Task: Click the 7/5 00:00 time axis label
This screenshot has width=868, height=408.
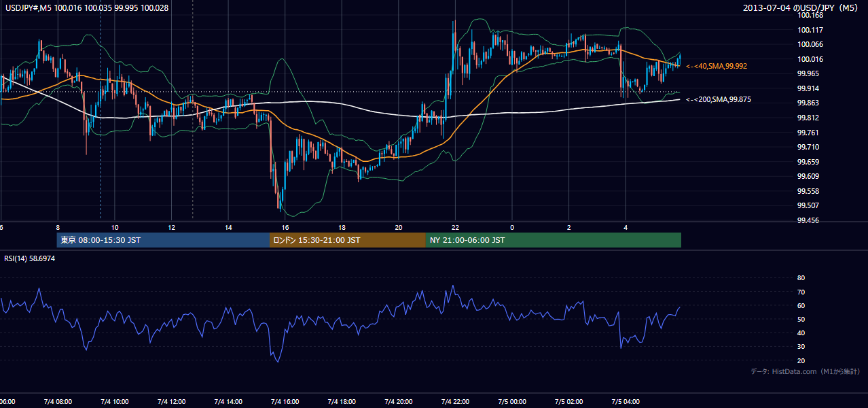Action: (x=512, y=402)
